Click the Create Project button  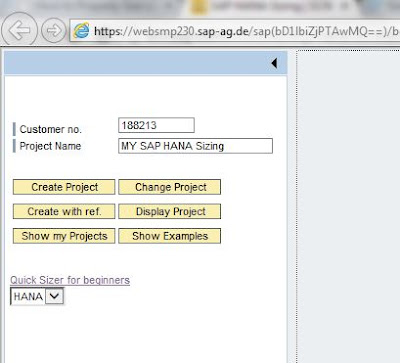click(64, 187)
